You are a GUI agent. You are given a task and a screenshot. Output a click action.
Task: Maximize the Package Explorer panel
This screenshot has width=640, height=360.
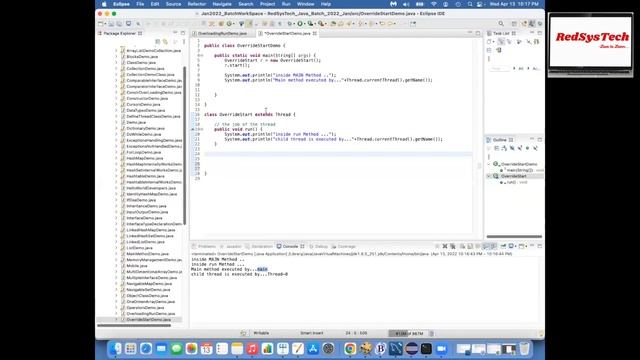183,33
